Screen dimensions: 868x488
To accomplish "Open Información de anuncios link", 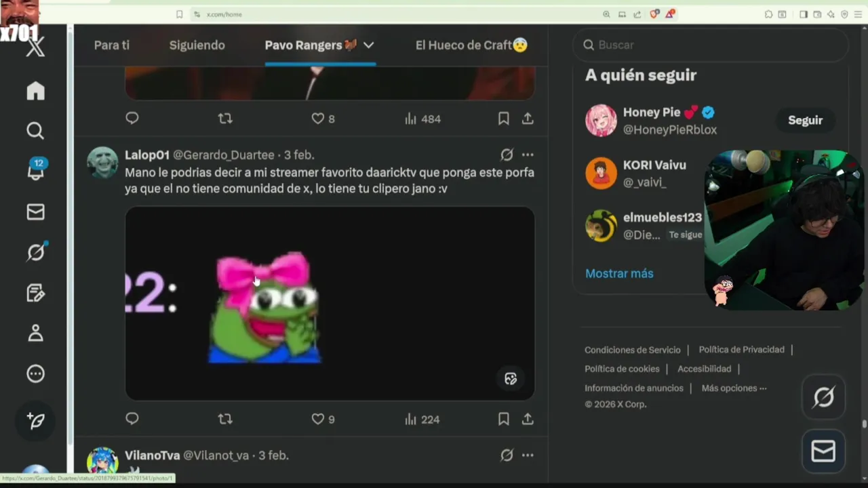I will click(634, 388).
